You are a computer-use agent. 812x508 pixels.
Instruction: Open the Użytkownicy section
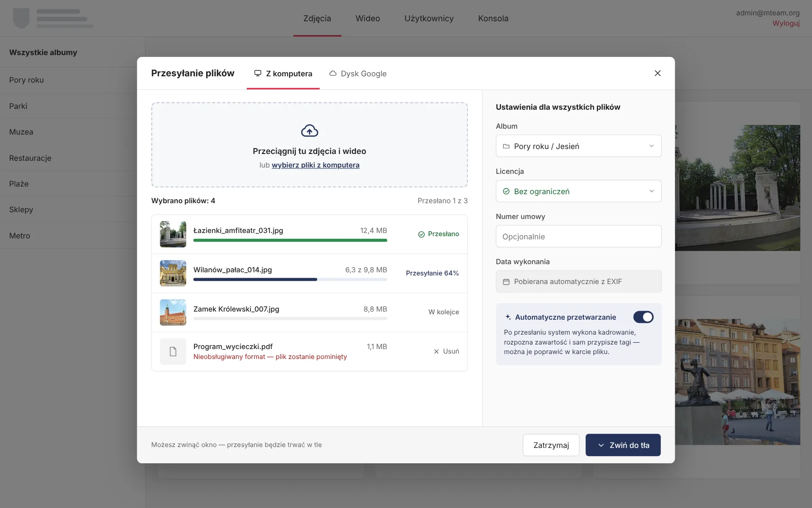point(429,19)
